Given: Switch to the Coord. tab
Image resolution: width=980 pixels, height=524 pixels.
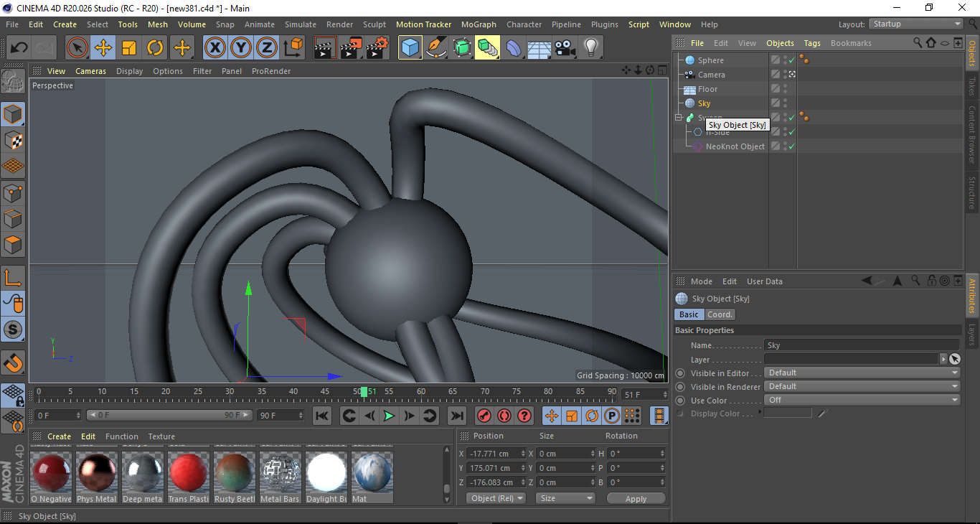Looking at the screenshot, I should pyautogui.click(x=720, y=314).
